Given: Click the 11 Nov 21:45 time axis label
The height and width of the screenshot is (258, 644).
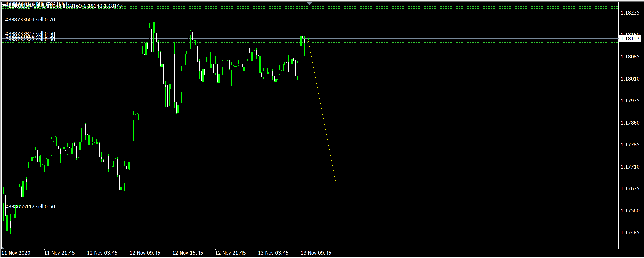Looking at the screenshot, I should 59,253.
